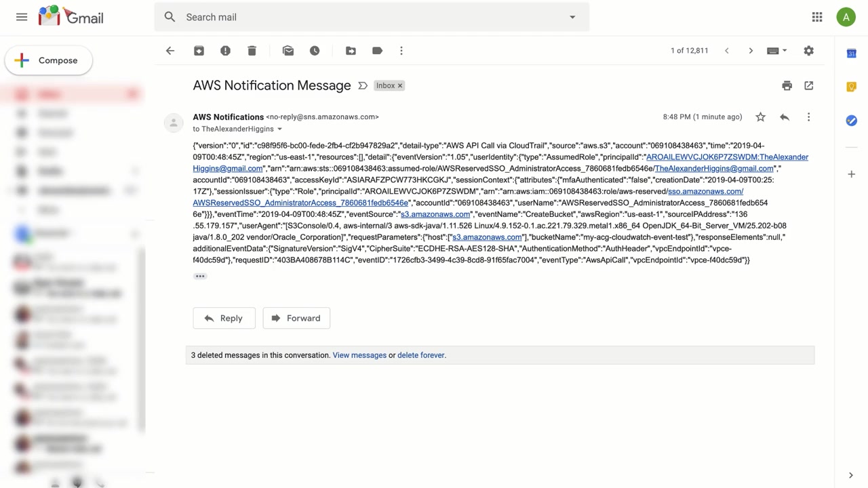The height and width of the screenshot is (488, 868).
Task: Click the Compose button
Action: click(x=48, y=60)
